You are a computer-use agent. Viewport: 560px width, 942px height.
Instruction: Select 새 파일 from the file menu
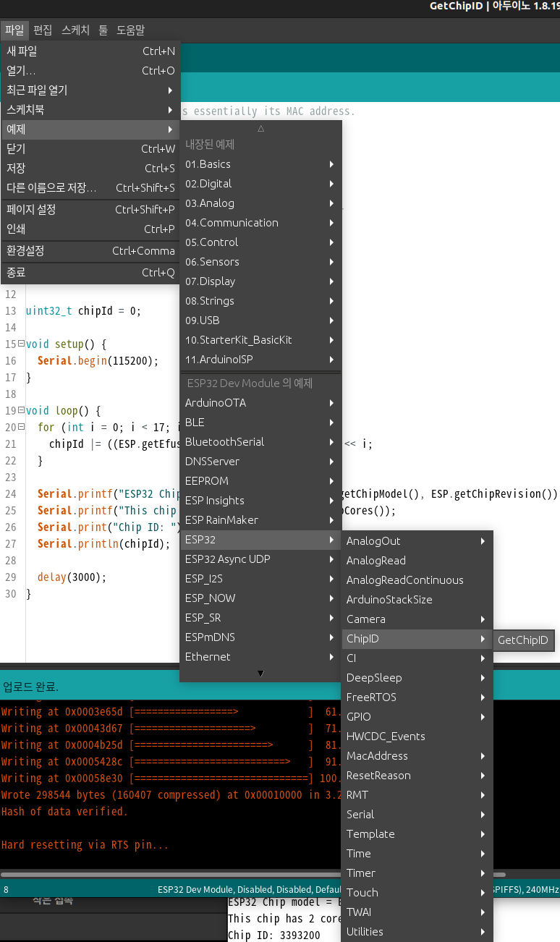(90, 51)
